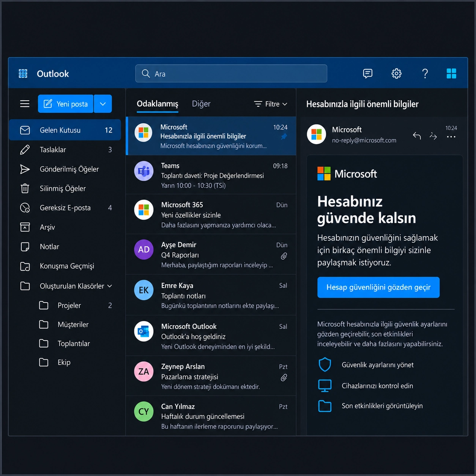476x476 pixels.
Task: Click no-reply@microsoft.com sender address
Action: point(364,140)
